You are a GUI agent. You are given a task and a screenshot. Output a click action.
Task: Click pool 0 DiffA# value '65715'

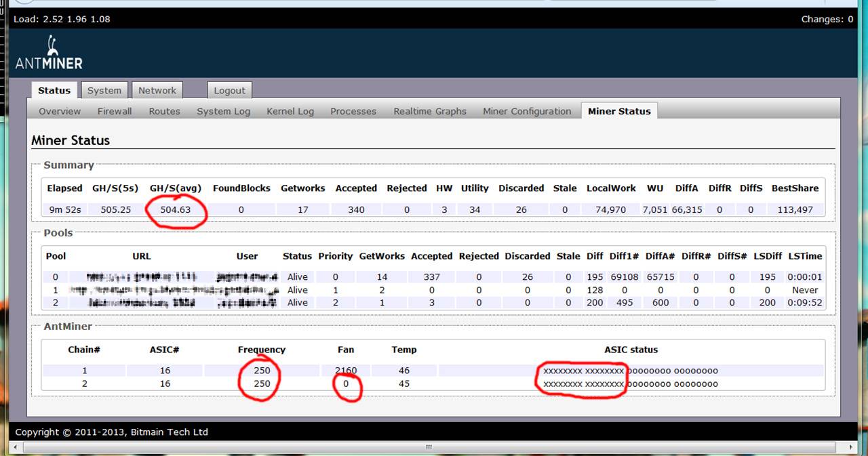[660, 276]
